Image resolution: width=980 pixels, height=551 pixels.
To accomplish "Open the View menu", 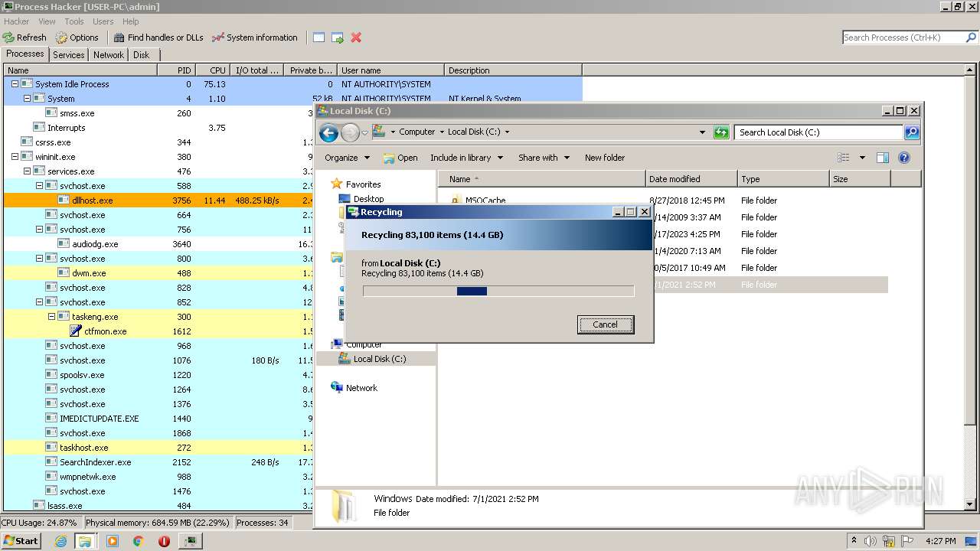I will pos(47,21).
